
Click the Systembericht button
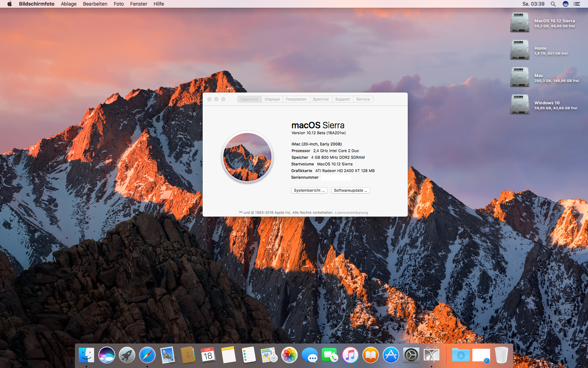tap(309, 190)
